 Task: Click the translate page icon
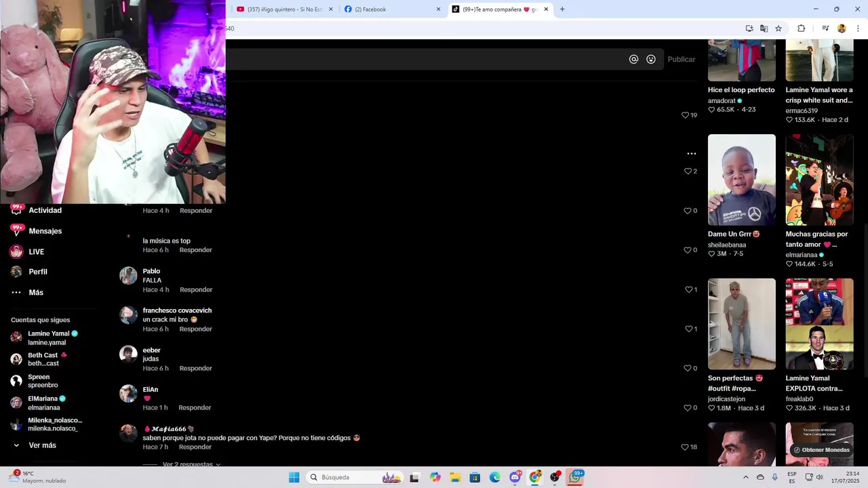coord(764,28)
